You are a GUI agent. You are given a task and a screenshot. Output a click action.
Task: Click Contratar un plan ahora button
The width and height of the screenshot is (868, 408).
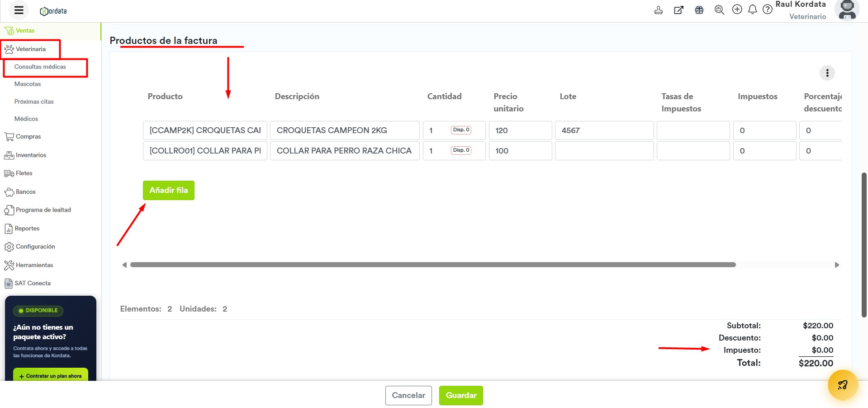(x=51, y=375)
